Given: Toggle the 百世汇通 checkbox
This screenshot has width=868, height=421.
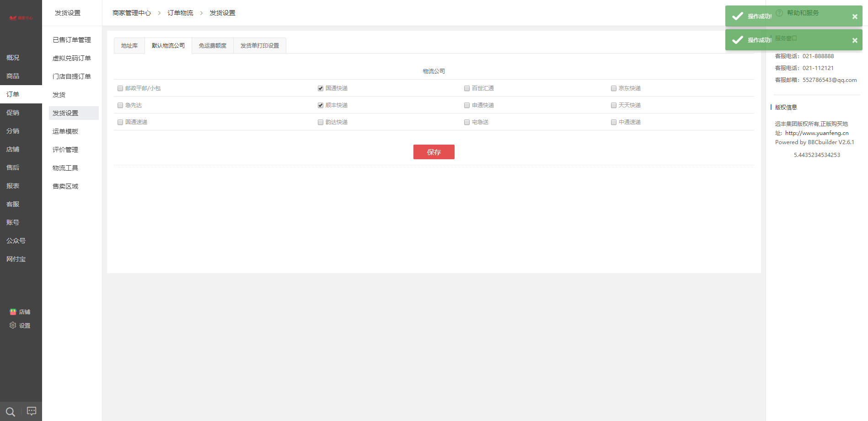Looking at the screenshot, I should coord(467,88).
